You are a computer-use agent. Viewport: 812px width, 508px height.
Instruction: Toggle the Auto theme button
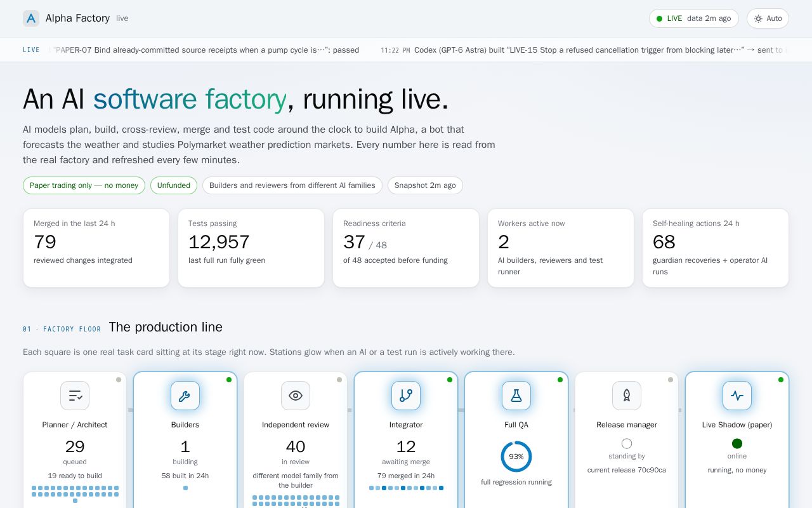768,18
